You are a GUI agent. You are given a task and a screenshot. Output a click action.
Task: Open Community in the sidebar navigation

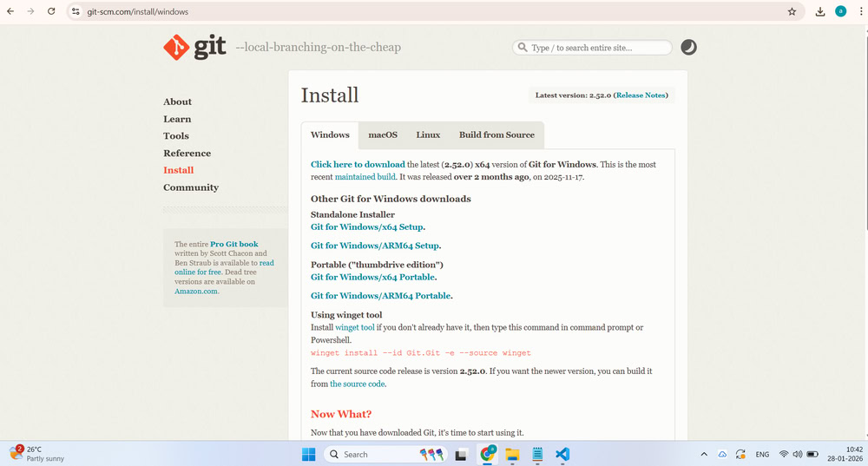(x=191, y=187)
